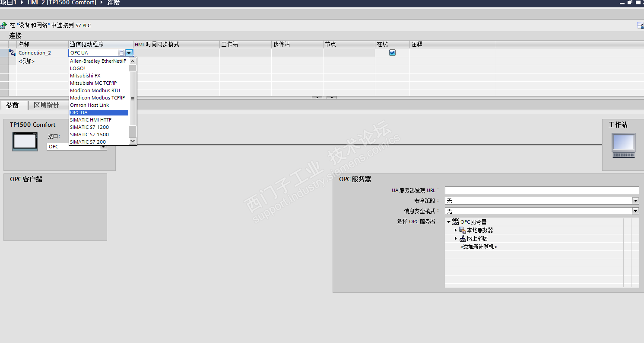
Task: Expand the 本地服务器 tree node
Action: (456, 230)
